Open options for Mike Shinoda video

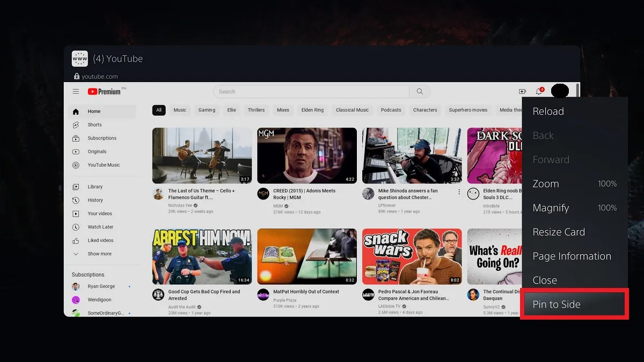tap(459, 191)
